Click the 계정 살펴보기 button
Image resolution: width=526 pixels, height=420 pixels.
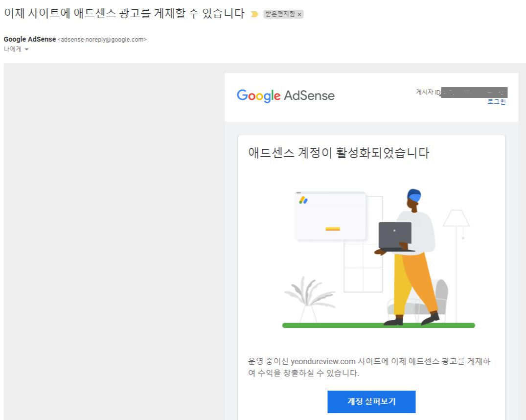[371, 401]
